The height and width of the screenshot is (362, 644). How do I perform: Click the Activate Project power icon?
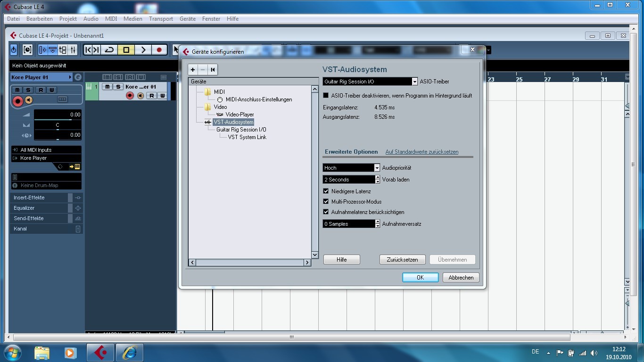[x=14, y=49]
